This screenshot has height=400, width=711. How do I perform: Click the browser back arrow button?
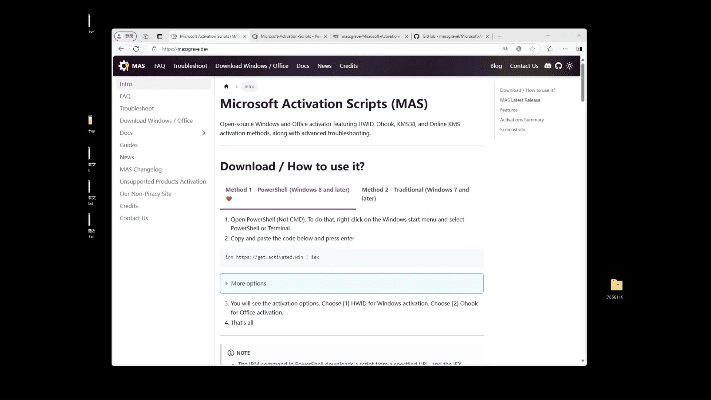tap(122, 48)
